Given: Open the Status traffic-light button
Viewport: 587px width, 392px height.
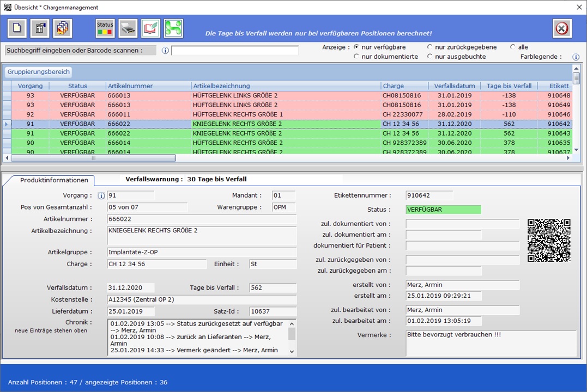Looking at the screenshot, I should pos(105,28).
